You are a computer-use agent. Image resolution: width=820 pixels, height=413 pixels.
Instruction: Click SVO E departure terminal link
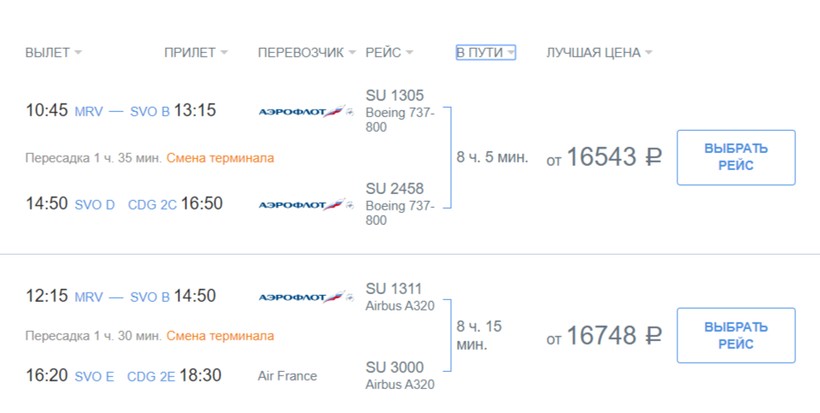coord(95,377)
